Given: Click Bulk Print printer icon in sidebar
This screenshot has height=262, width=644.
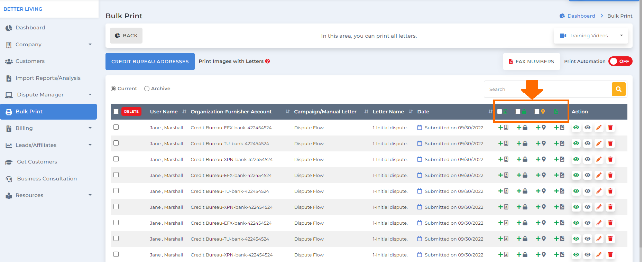Looking at the screenshot, I should click(x=9, y=112).
